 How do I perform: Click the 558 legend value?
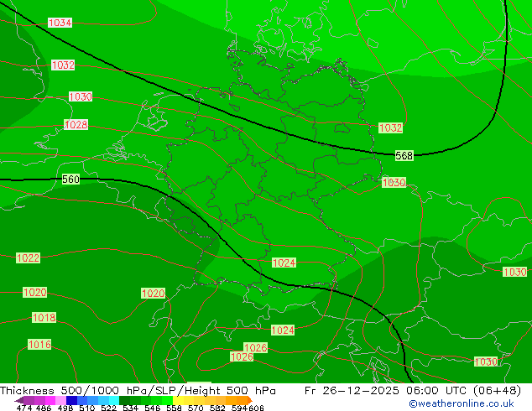point(174,408)
